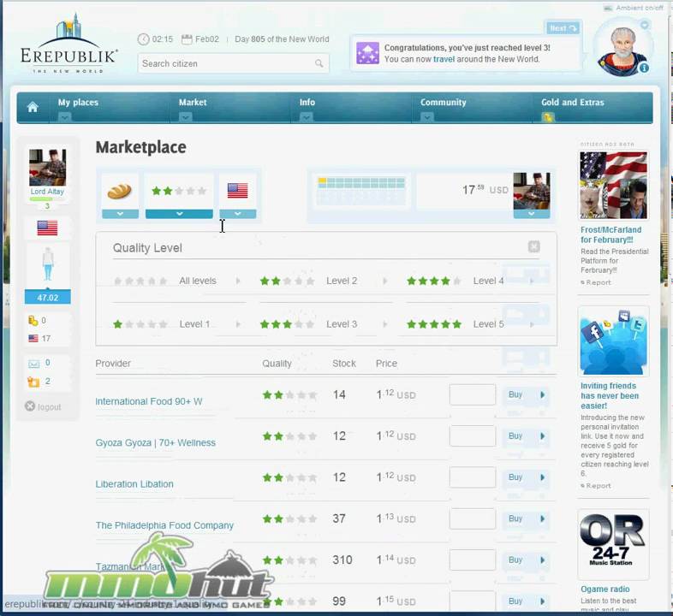Click the search magnifier icon
673x616 pixels.
click(319, 63)
